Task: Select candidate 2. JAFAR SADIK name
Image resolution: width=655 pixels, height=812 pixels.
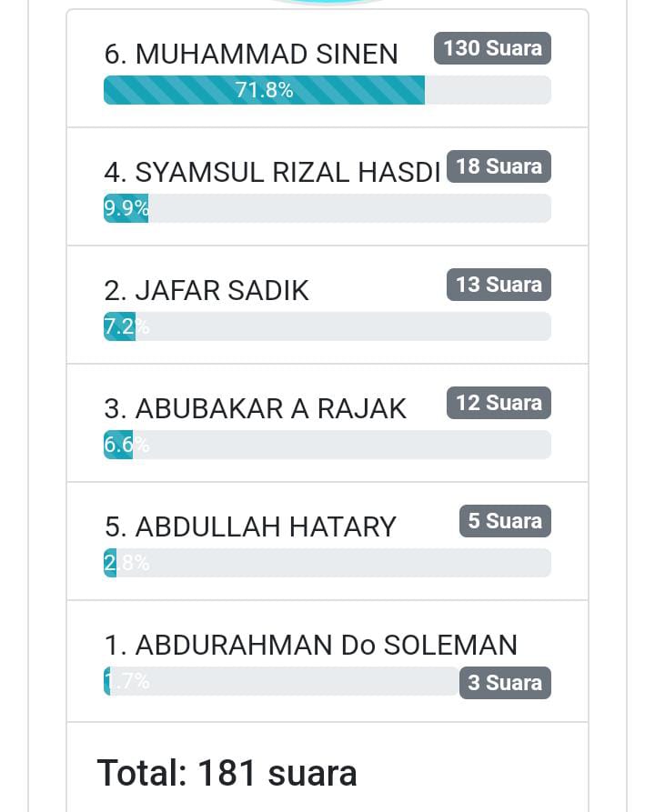Action: (207, 290)
